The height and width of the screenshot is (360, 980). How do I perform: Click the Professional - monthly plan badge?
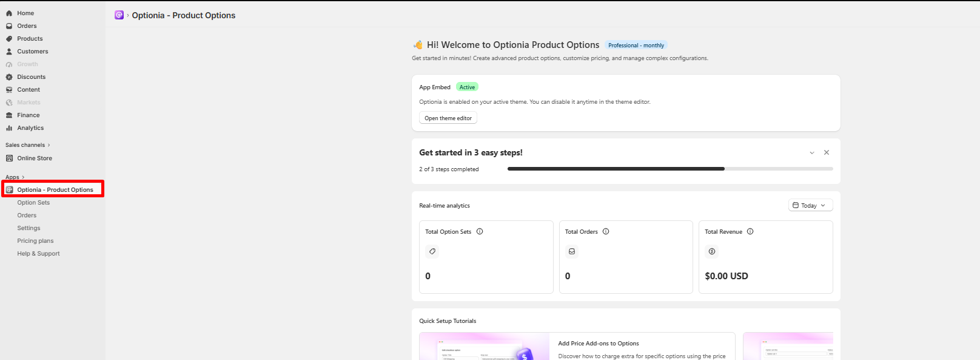[636, 46]
